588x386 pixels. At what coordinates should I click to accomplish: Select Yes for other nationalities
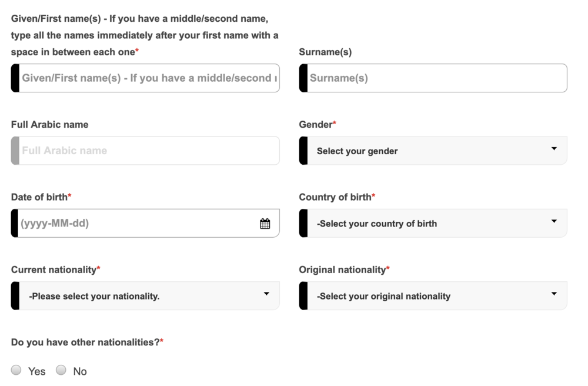point(16,370)
